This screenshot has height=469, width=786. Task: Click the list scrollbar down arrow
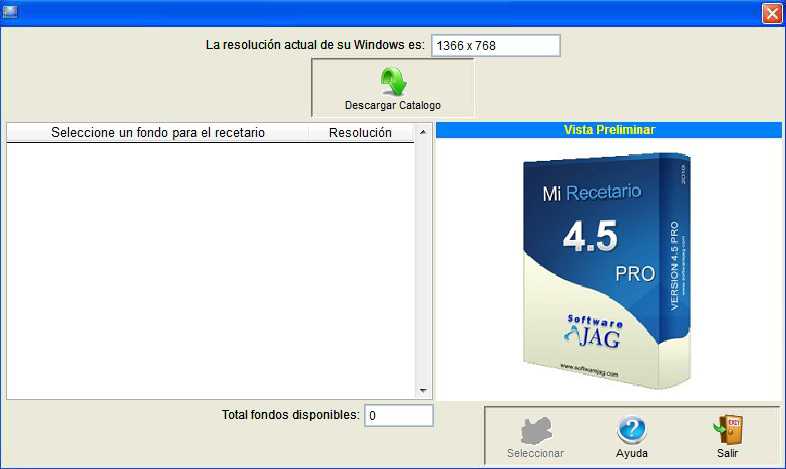click(x=423, y=390)
